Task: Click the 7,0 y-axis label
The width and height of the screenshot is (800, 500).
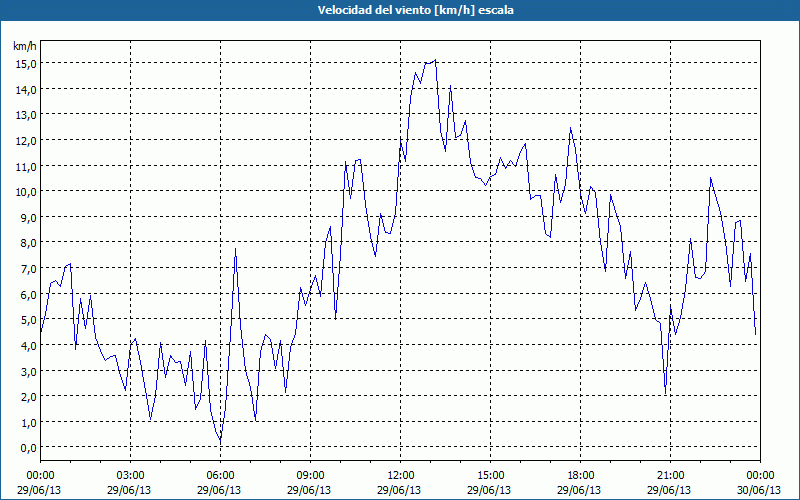Action: 28,269
